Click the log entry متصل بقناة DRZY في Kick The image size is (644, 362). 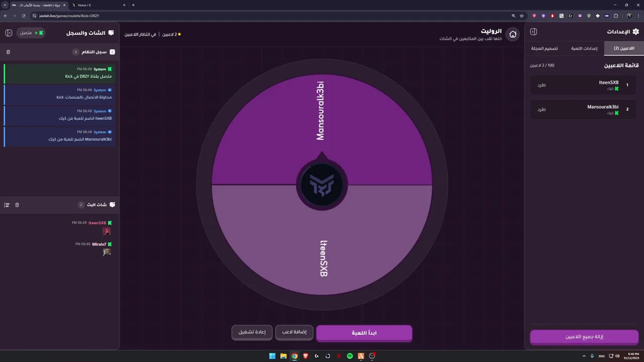point(59,73)
